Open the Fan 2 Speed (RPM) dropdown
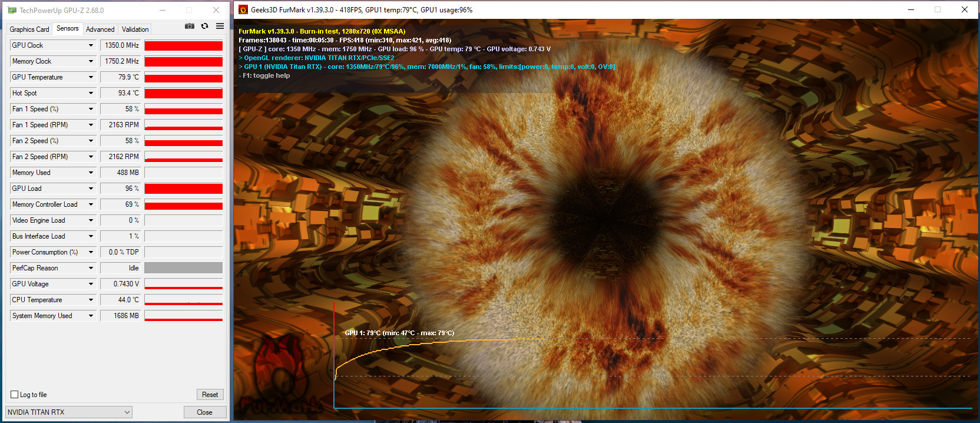The height and width of the screenshot is (423, 980). click(x=91, y=157)
